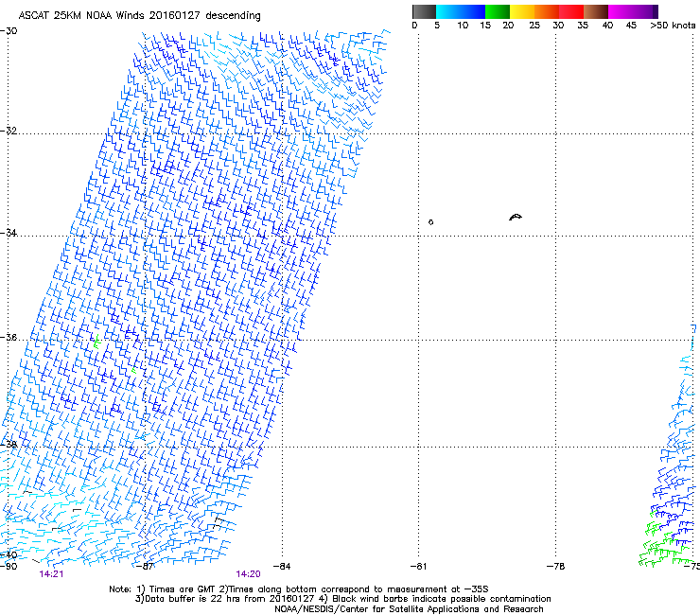Image resolution: width=700 pixels, height=615 pixels.
Task: Click the -30 latitude label
Action: coord(9,31)
